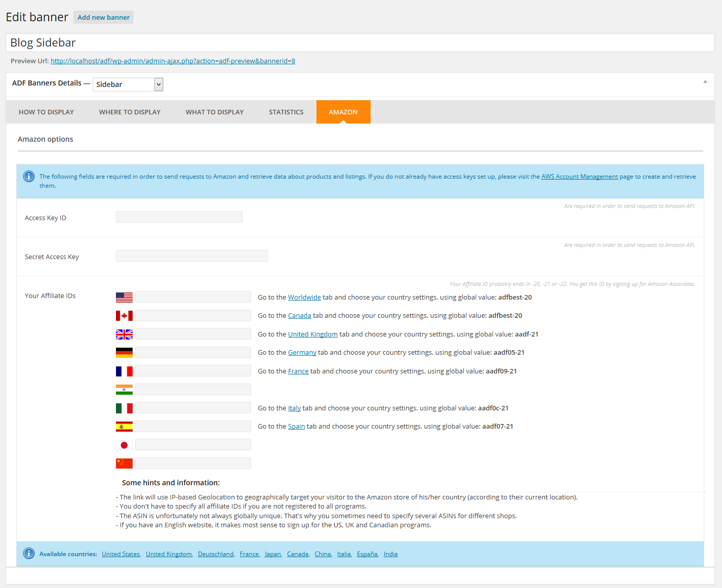Follow the Spain link in affiliate instructions

click(297, 426)
